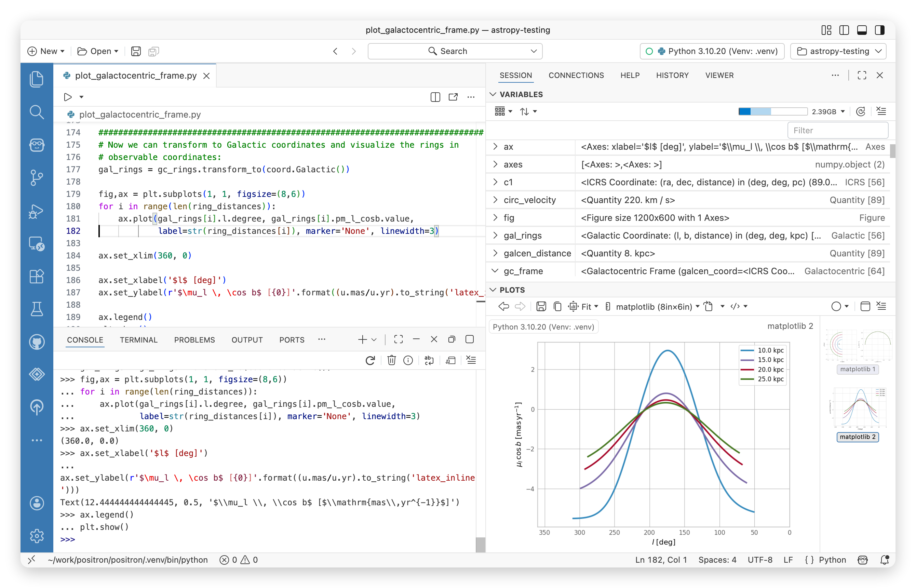Open the Positron Assistant chat icon

37,145
